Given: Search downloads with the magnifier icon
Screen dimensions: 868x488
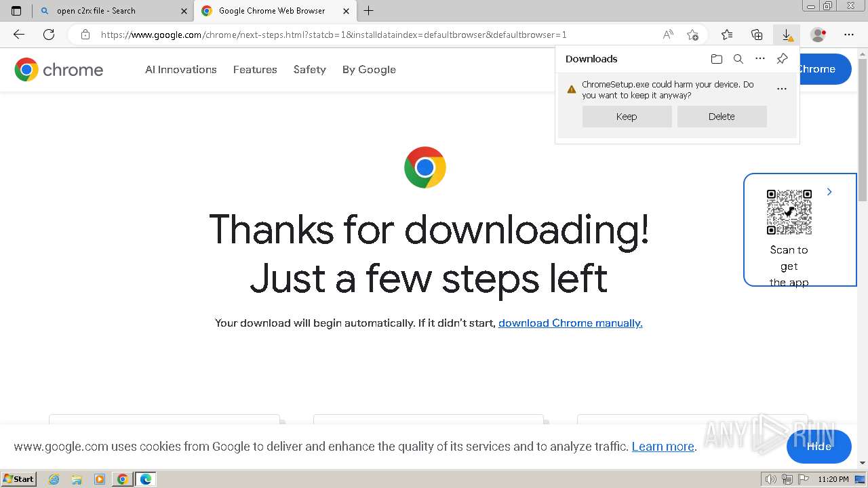Looking at the screenshot, I should (x=738, y=59).
